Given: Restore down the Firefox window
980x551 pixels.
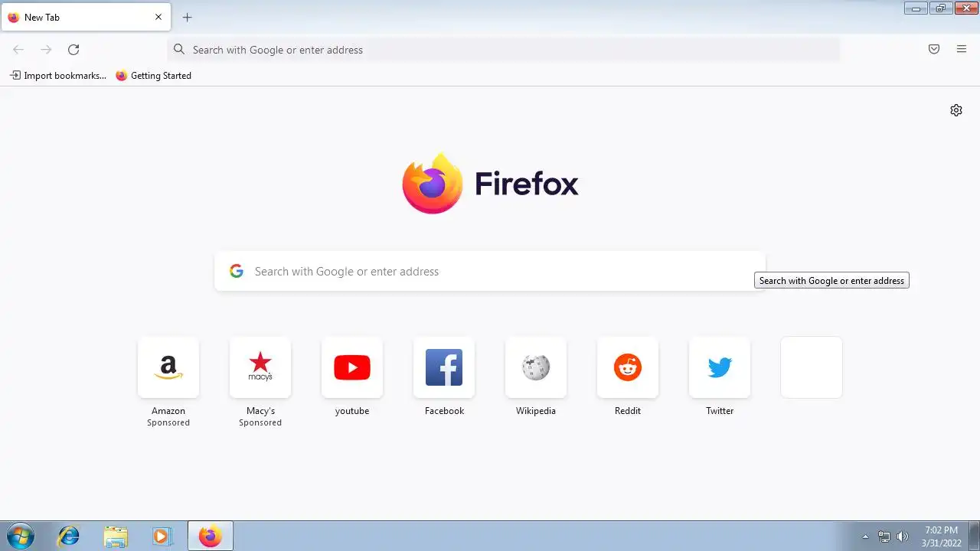Looking at the screenshot, I should coord(941,8).
